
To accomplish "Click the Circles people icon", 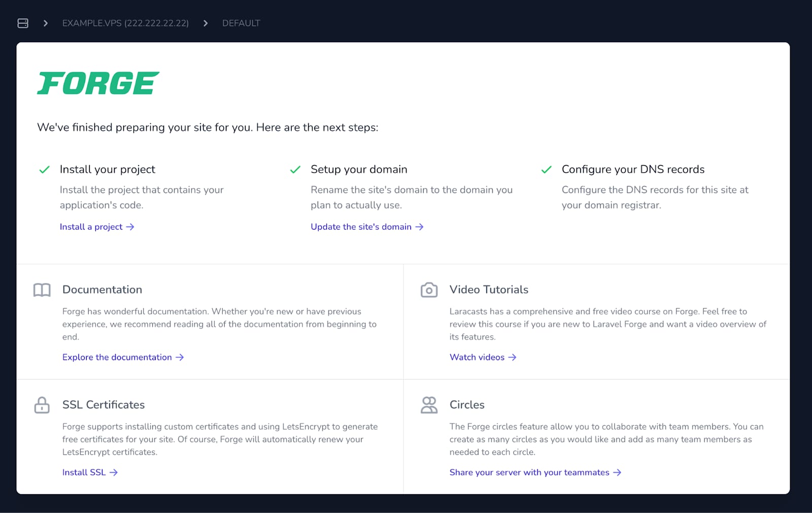I will [x=429, y=405].
